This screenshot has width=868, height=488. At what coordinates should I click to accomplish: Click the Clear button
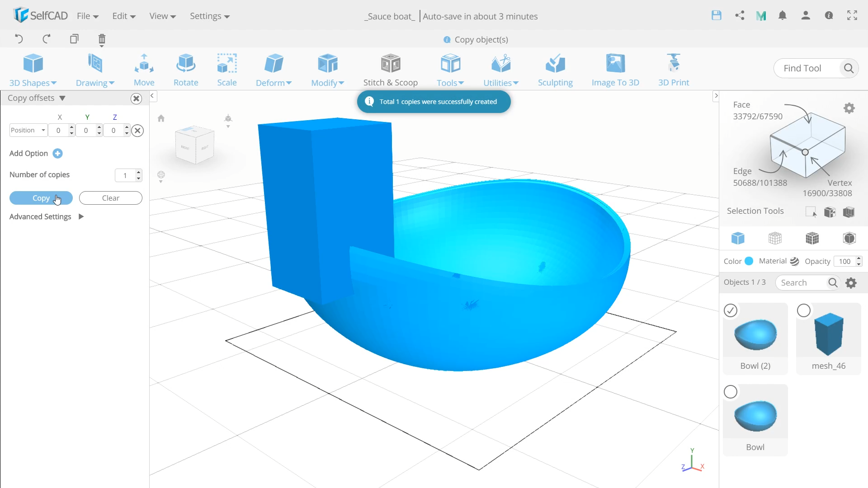coord(110,198)
